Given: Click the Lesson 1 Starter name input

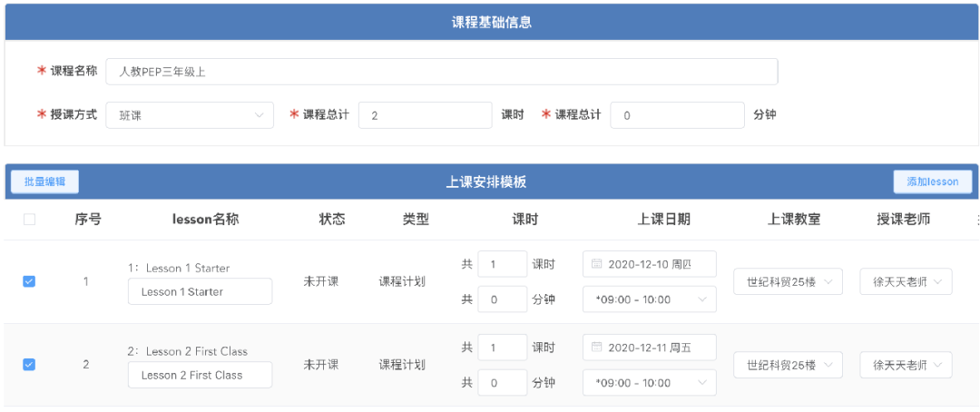Looking at the screenshot, I should [x=200, y=291].
